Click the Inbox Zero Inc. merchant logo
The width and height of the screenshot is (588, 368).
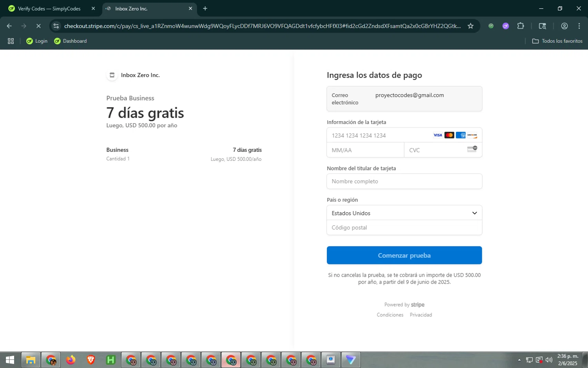point(112,75)
